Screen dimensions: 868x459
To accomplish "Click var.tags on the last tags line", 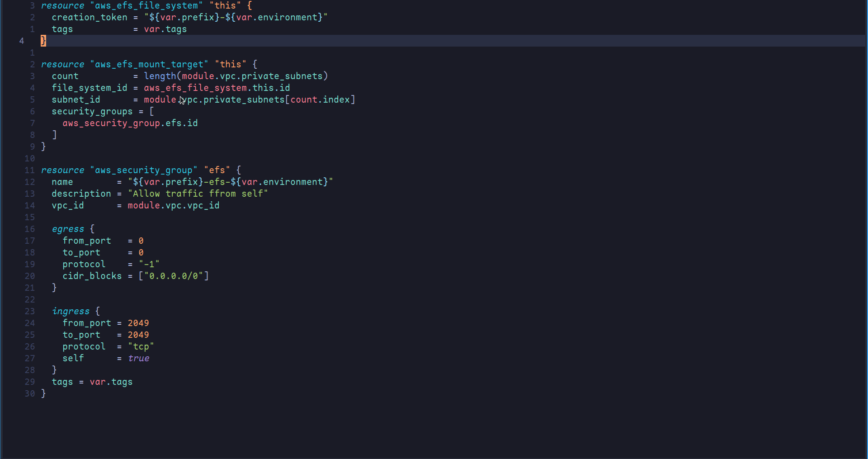I will click(x=111, y=382).
